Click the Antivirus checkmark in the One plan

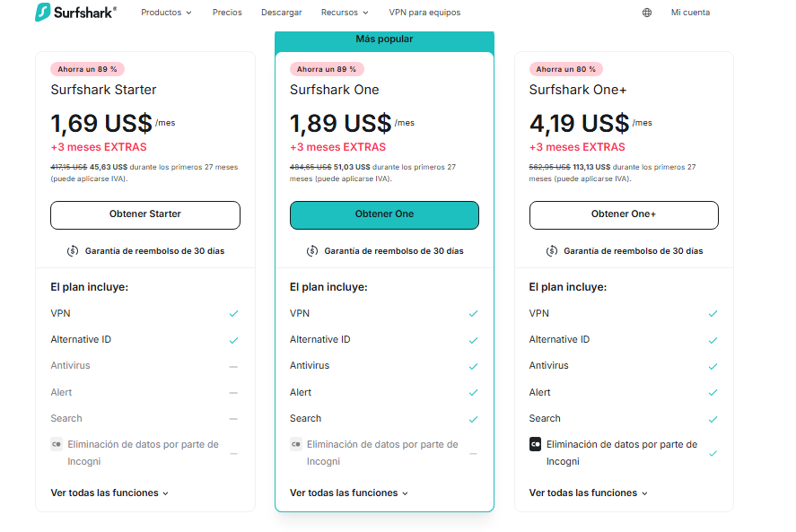pos(473,366)
